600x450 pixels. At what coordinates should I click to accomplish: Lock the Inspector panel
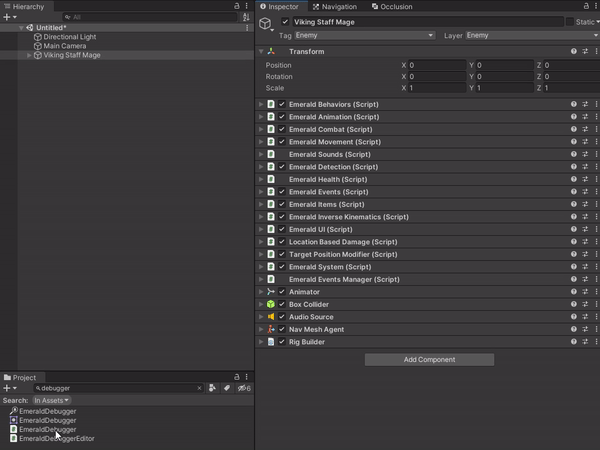point(586,6)
